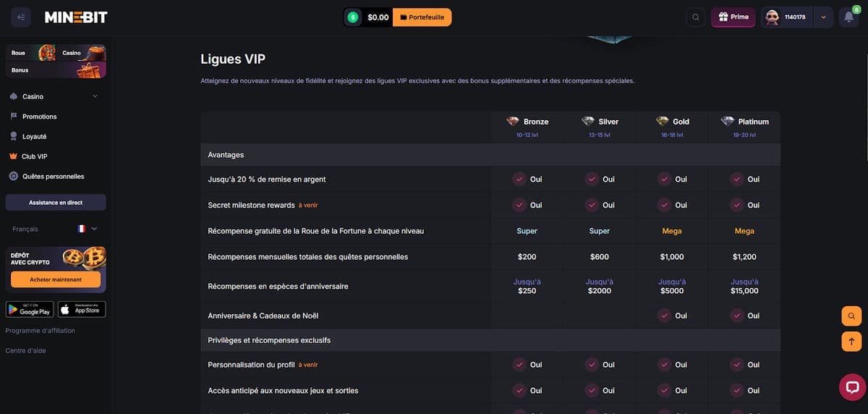868x414 pixels.
Task: Click Bronze check mark for 20 % remise
Action: click(x=519, y=179)
